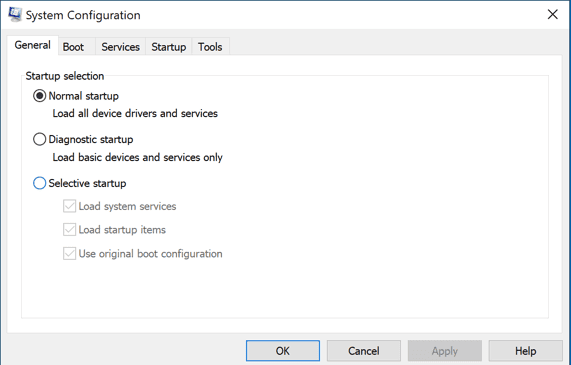571x365 pixels.
Task: Click the Apply button
Action: [x=445, y=351]
